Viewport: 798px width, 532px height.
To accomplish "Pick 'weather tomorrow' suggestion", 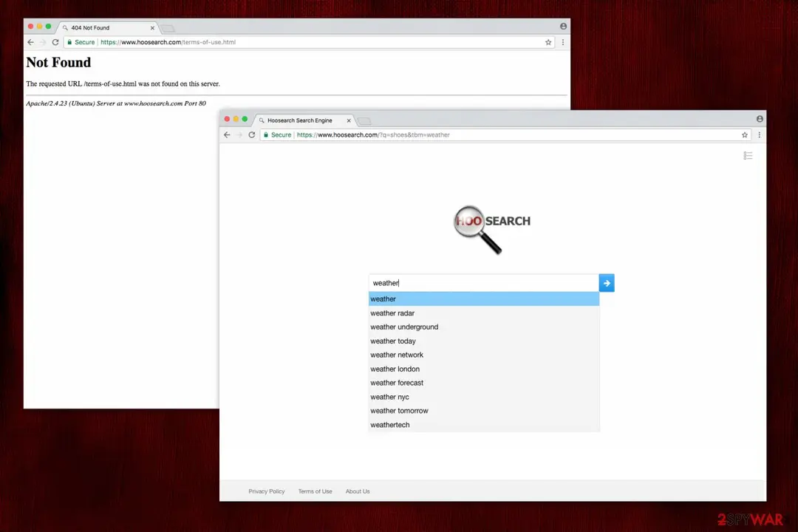I will [484, 411].
